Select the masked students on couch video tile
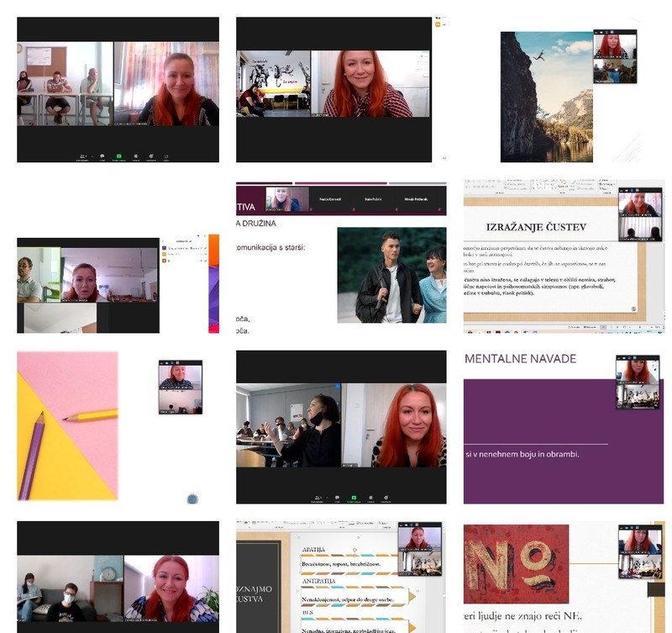Viewport: 672px width, 633px height. pos(70,588)
